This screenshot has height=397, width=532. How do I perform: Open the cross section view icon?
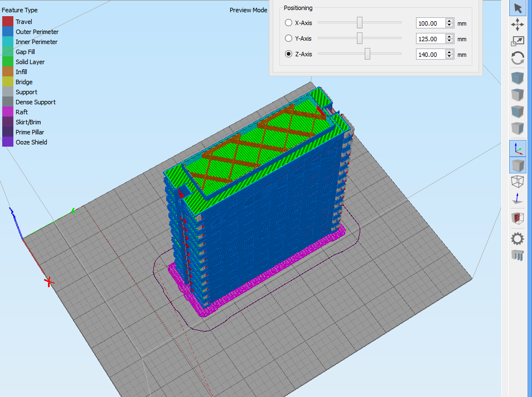518,219
